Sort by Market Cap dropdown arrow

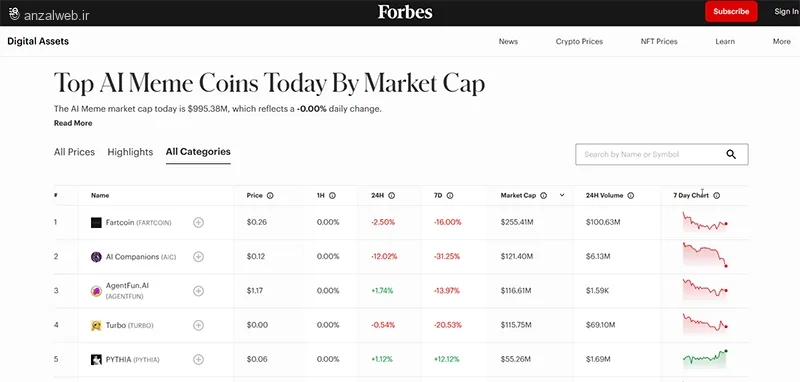tap(562, 195)
